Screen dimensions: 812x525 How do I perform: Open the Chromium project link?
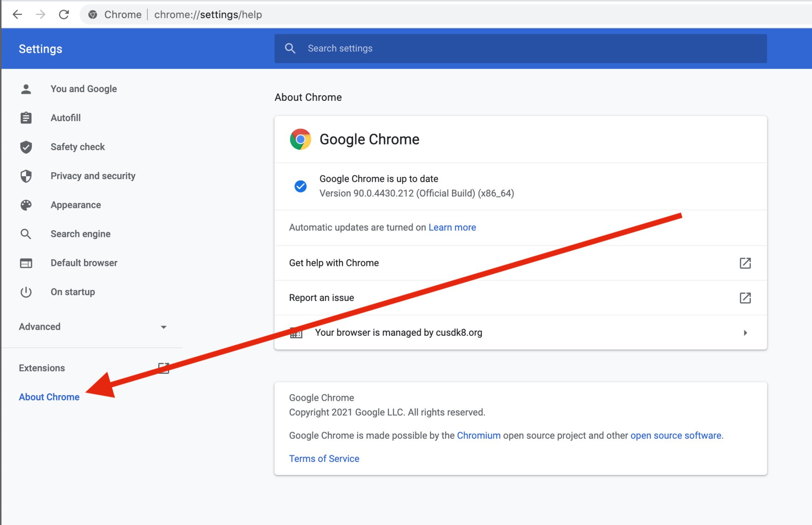tap(479, 435)
